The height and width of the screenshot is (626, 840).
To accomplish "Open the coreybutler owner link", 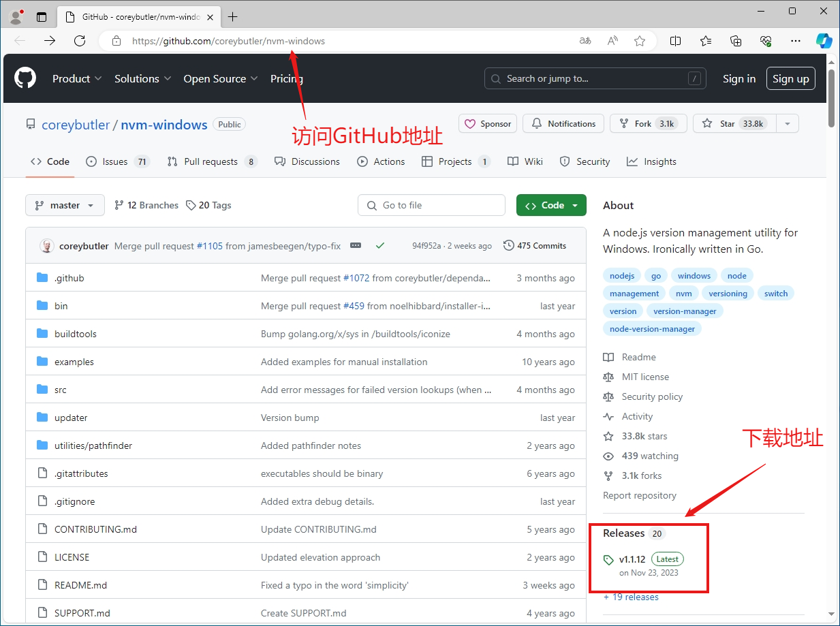I will click(x=76, y=125).
